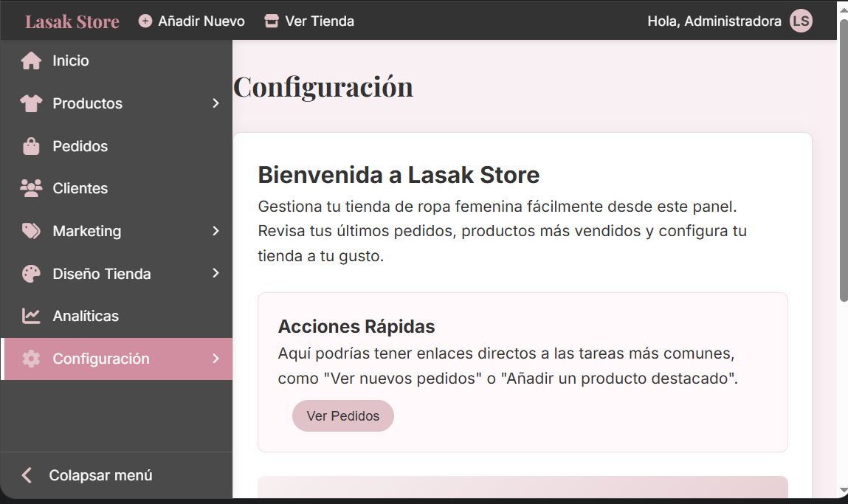Collapse the sidebar with Colapsar menú

(89, 475)
